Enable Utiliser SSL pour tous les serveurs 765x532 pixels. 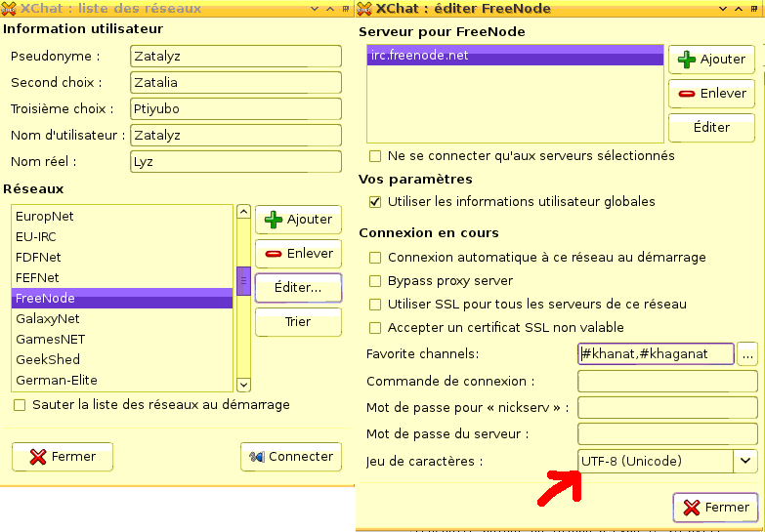[x=375, y=305]
